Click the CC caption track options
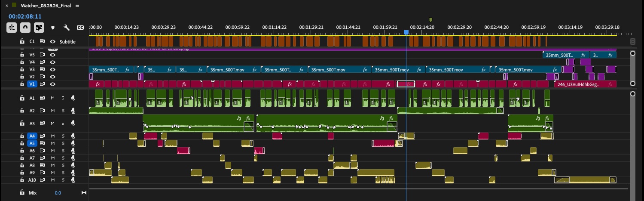Screen dimensions: 644x201 (80, 28)
